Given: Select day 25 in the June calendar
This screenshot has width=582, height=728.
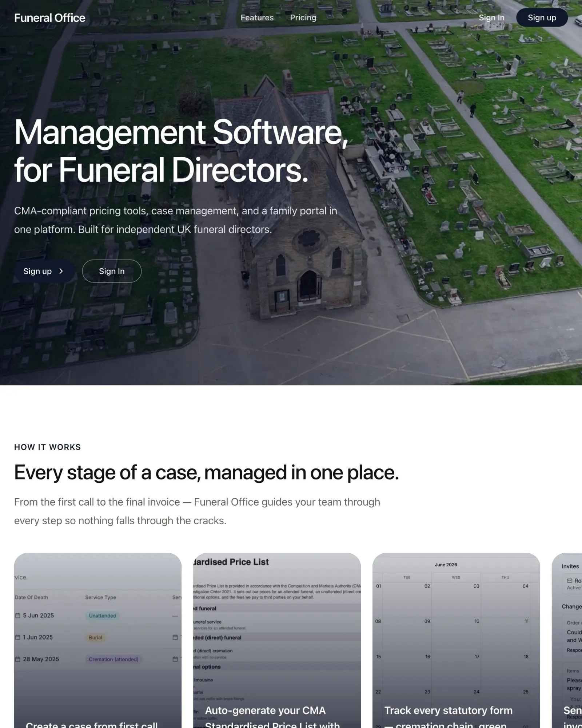Looking at the screenshot, I should coord(526,692).
